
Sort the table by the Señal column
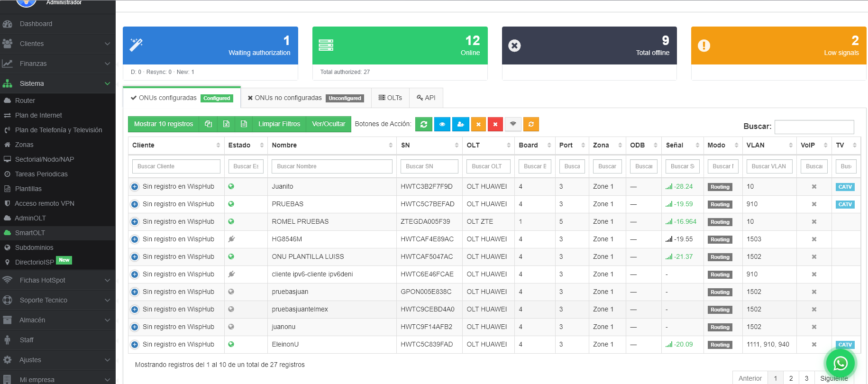tap(683, 145)
